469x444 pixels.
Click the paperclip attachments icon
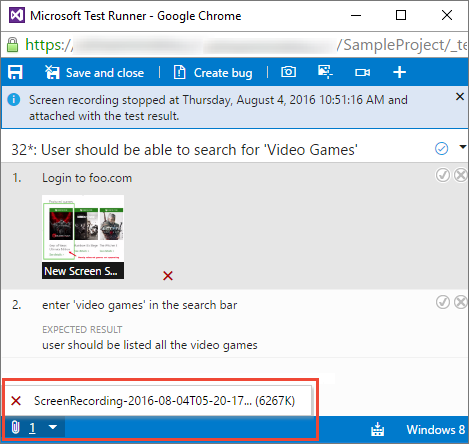coord(15,427)
